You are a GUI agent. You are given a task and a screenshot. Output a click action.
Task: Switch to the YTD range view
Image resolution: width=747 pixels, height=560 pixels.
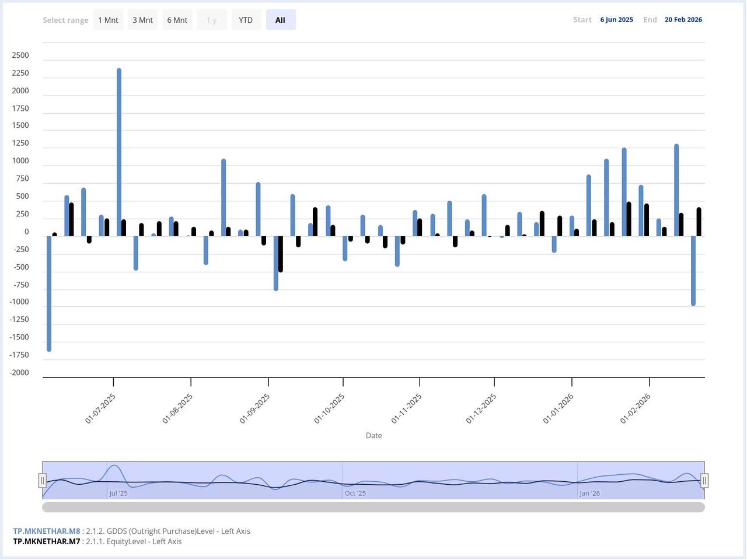click(x=246, y=19)
